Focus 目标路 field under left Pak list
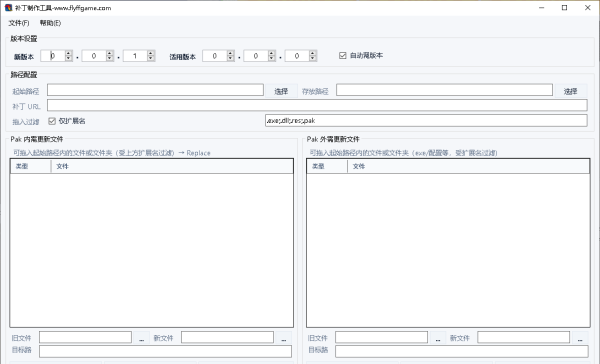600x364 pixels. [x=165, y=351]
